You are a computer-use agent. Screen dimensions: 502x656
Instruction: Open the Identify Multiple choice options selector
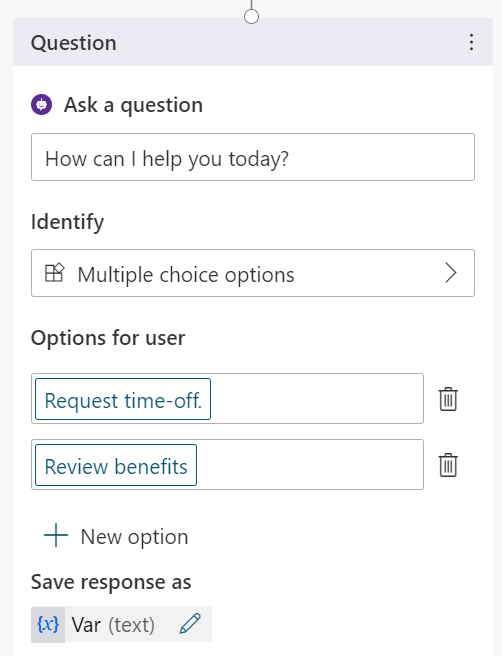pyautogui.click(x=253, y=273)
